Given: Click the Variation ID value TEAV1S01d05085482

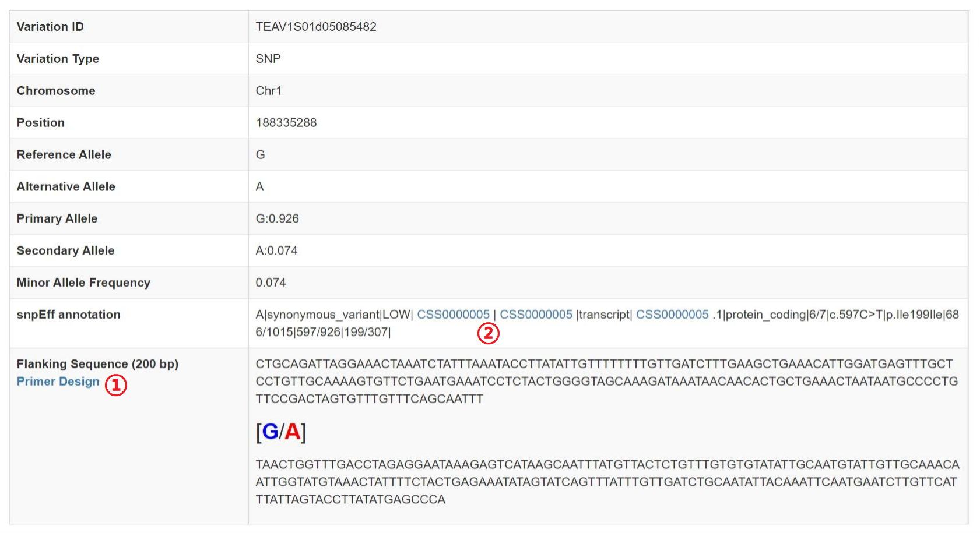Looking at the screenshot, I should (x=316, y=27).
